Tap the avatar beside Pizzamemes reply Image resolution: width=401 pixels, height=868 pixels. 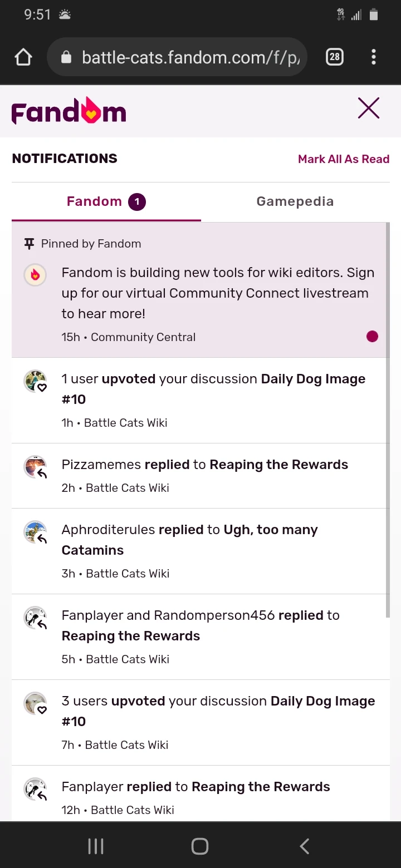point(36,467)
